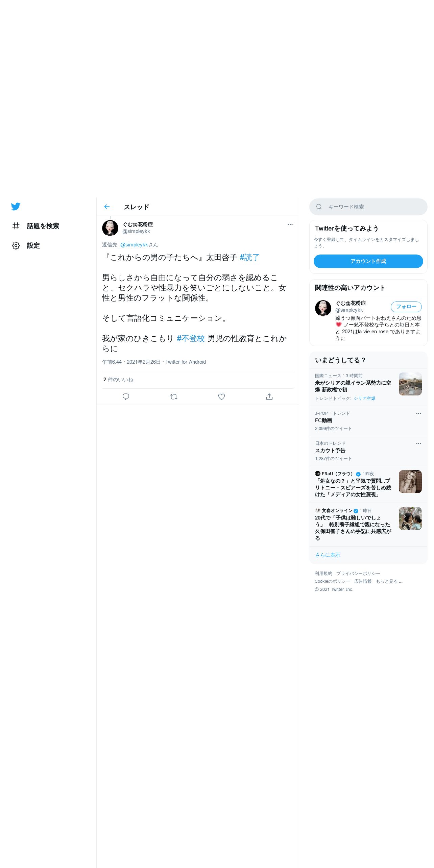This screenshot has height=868, width=434.
Task: Open the 話題を検索 explore hashtag item
Action: tap(35, 226)
